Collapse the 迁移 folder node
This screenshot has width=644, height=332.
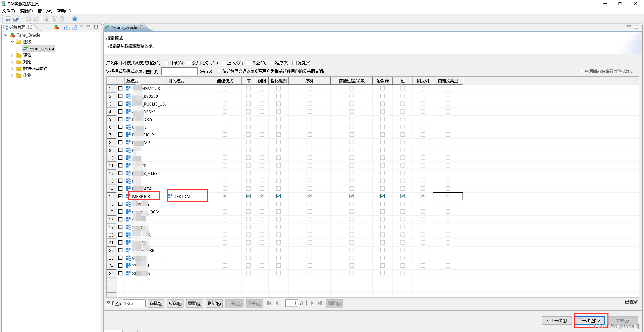pos(12,42)
